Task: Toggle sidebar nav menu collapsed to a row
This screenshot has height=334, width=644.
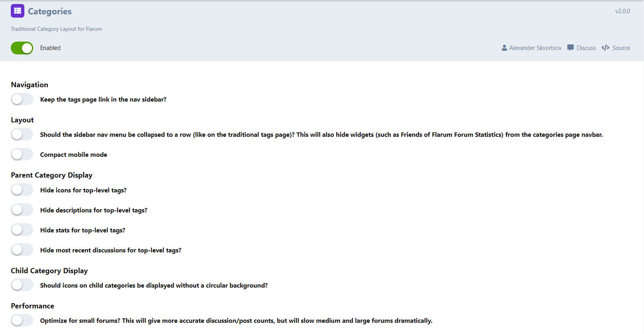Action: click(22, 134)
